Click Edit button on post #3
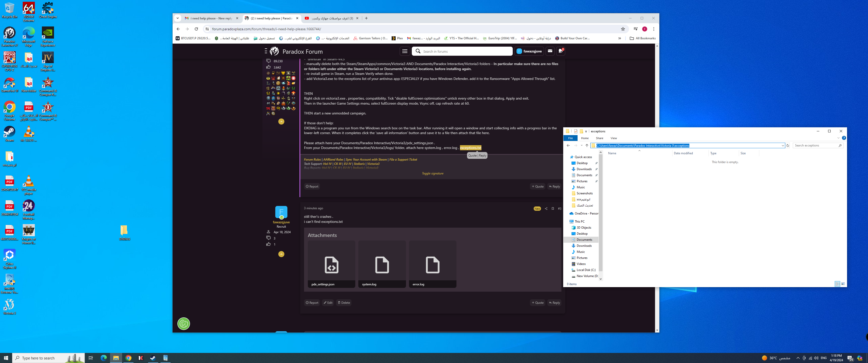Image resolution: width=868 pixels, height=363 pixels. (328, 303)
